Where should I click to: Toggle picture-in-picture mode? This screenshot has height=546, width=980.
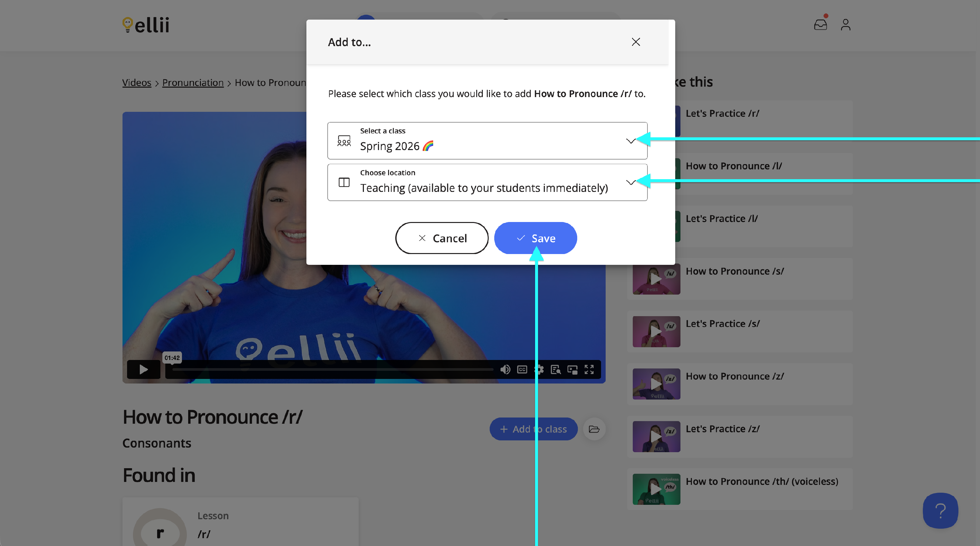pyautogui.click(x=572, y=369)
